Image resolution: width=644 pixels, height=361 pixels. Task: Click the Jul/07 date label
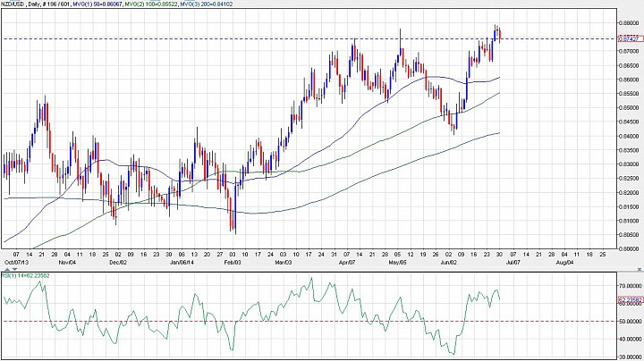tap(513, 262)
